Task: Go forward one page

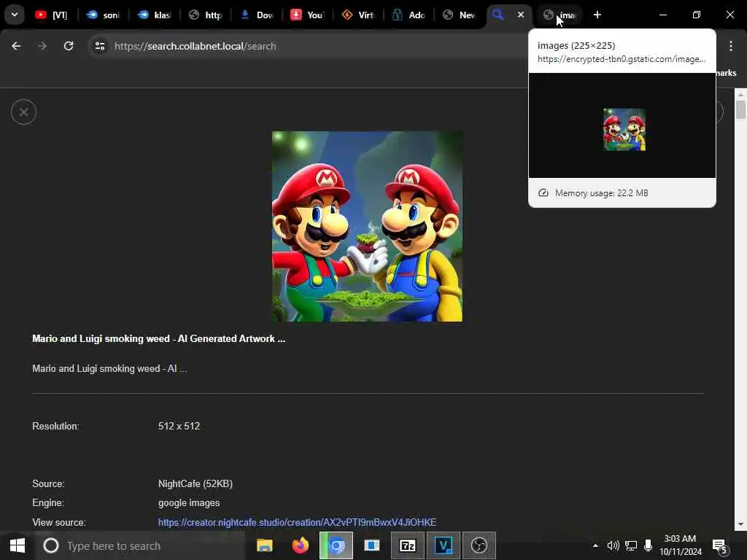Action: point(42,46)
